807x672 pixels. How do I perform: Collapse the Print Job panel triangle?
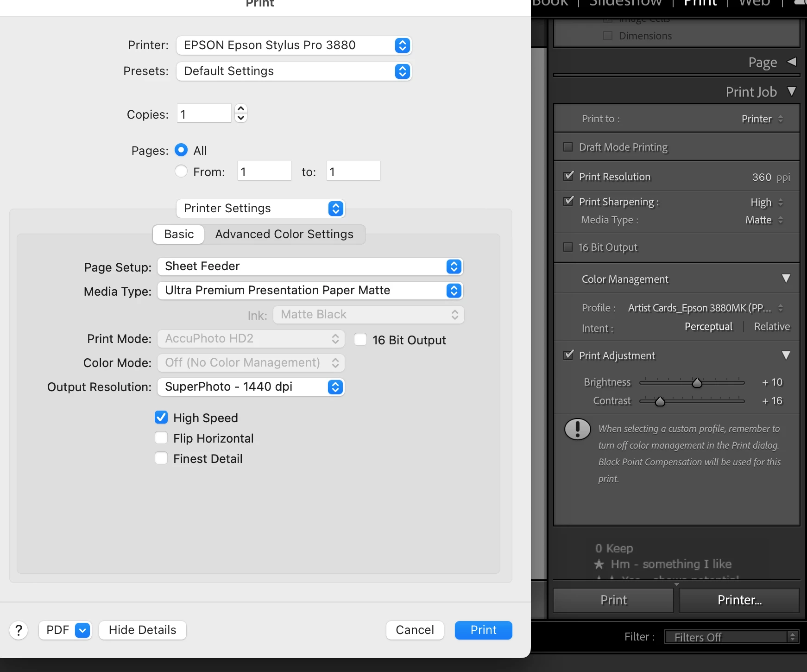pyautogui.click(x=792, y=91)
